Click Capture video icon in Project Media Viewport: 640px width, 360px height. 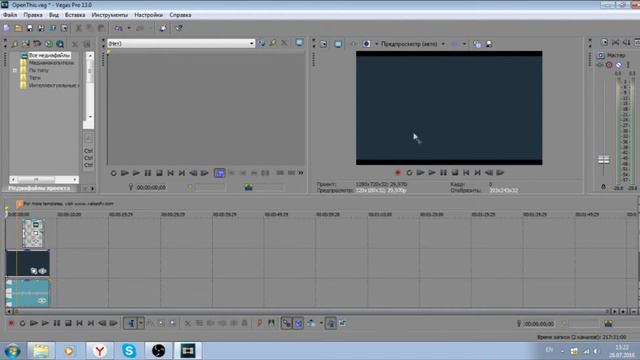coord(26,44)
